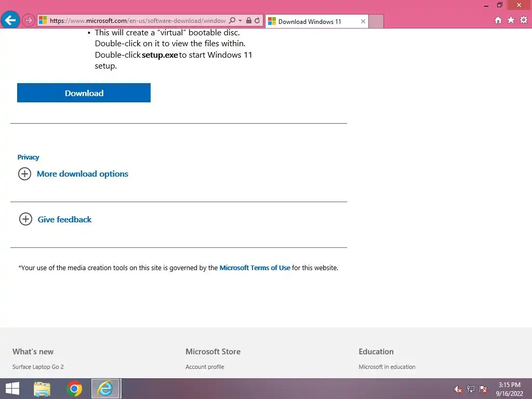Click the blue Download button
This screenshot has height=399, width=532.
84,92
